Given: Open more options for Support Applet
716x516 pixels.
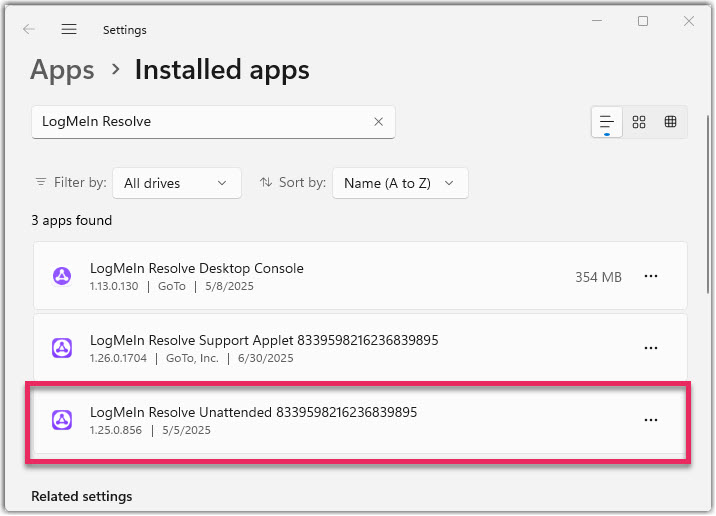Looking at the screenshot, I should (651, 348).
